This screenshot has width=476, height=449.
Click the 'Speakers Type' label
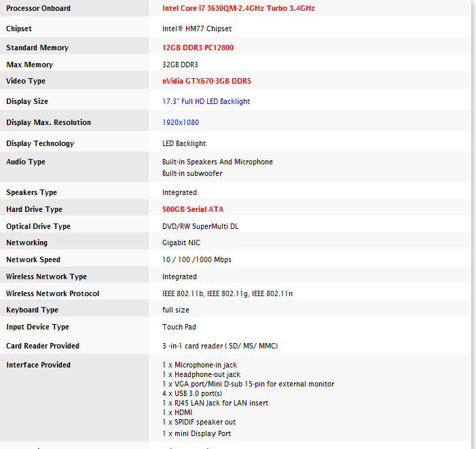(x=31, y=192)
